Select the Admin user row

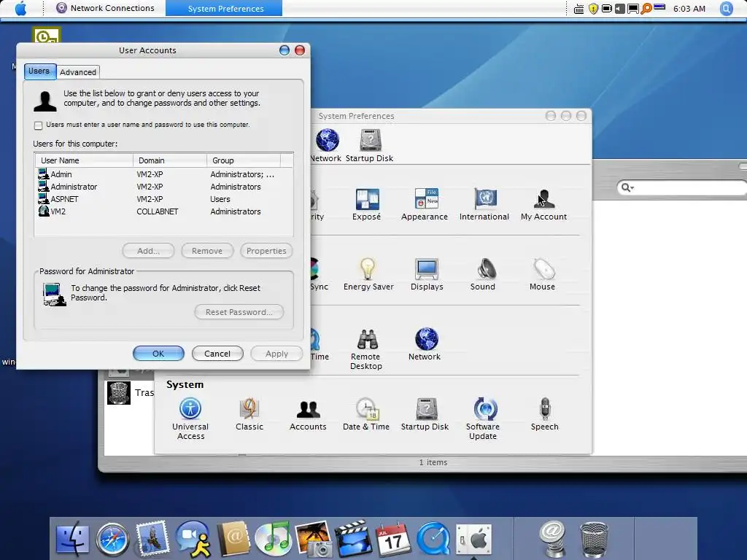click(x=164, y=174)
